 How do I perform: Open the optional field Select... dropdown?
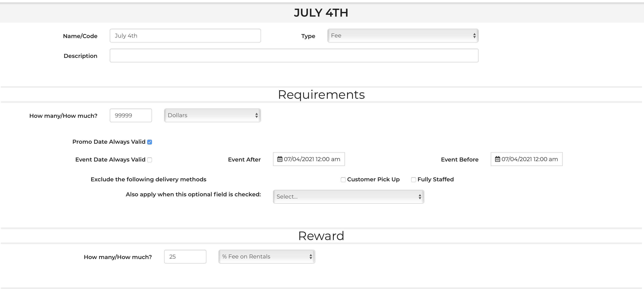(x=348, y=197)
